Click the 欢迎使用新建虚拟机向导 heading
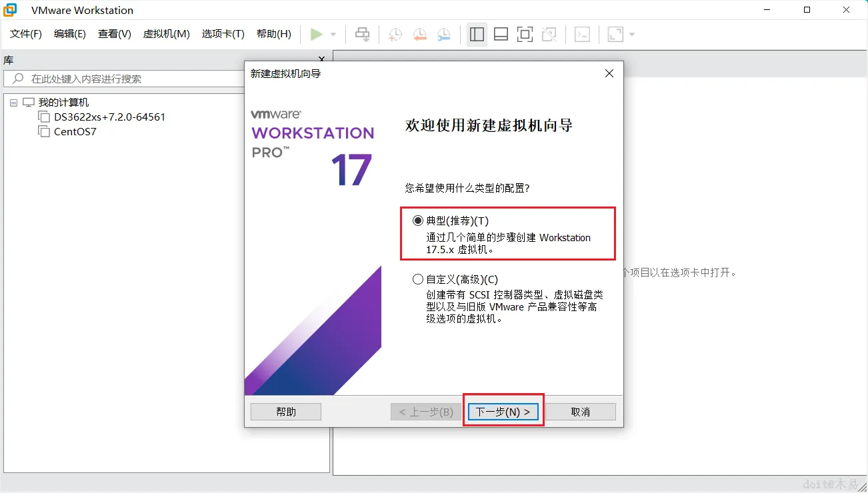 point(489,126)
